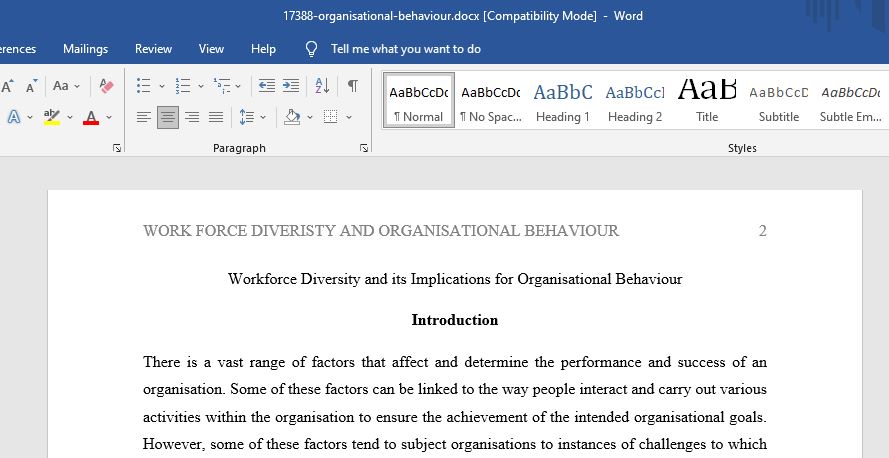Toggle show paragraph marks
889x458 pixels.
point(353,86)
